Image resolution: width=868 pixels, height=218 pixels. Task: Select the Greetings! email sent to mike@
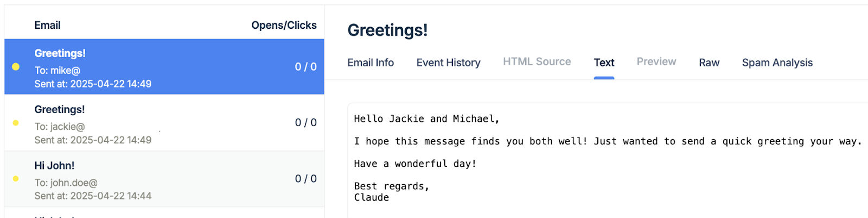(x=164, y=67)
